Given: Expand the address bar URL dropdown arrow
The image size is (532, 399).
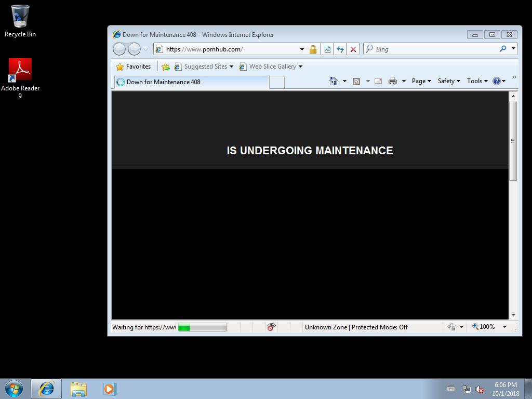Looking at the screenshot, I should 302,49.
